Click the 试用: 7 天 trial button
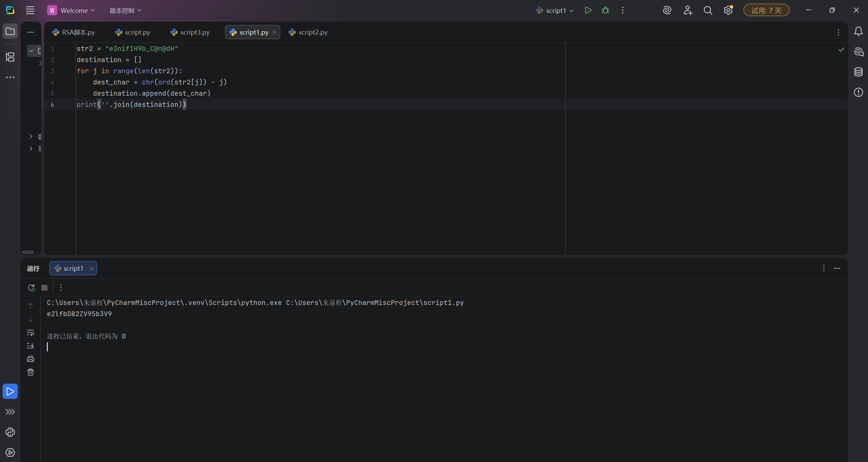 click(766, 11)
